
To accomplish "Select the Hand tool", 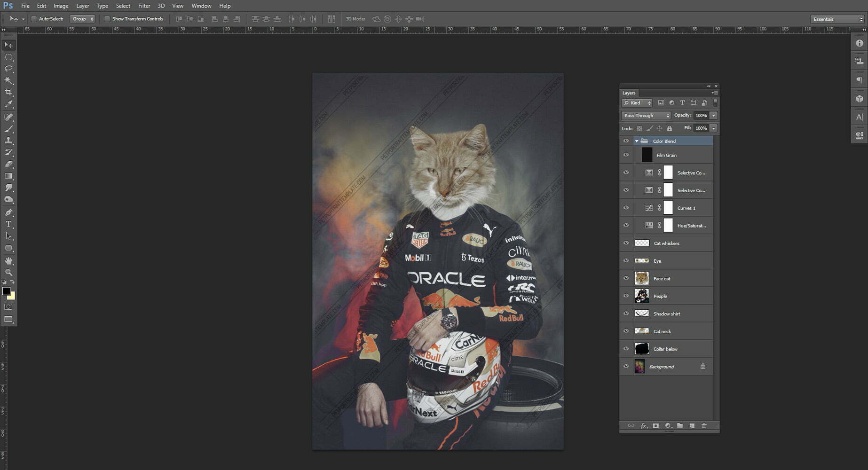I will tap(8, 260).
